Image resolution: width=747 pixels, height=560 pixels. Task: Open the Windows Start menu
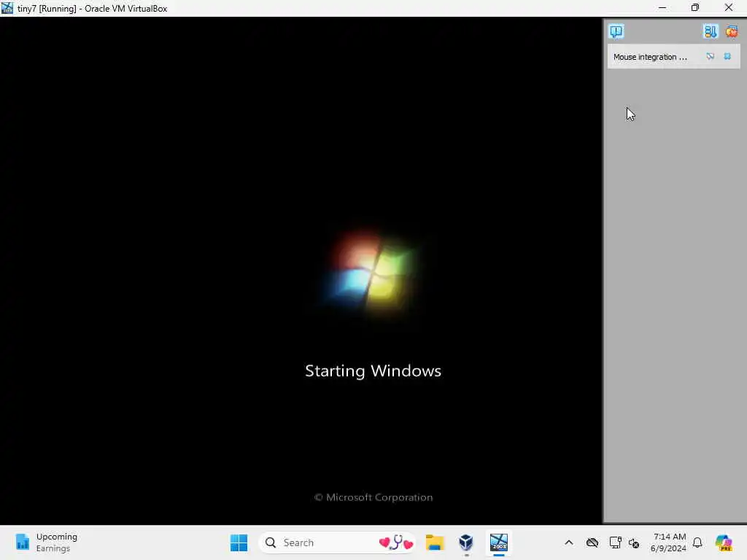239,542
